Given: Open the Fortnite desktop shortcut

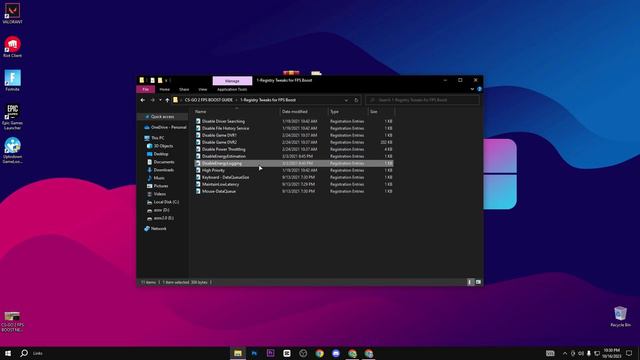Looking at the screenshot, I should (12, 80).
